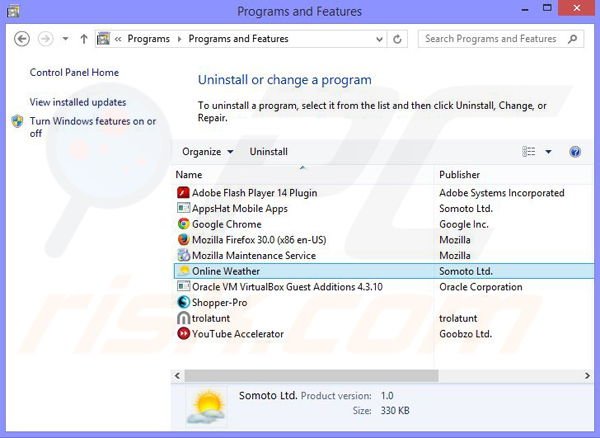Screen dimensions: 600x438
Task: Close the Programs and Features window
Action: pos(576,8)
